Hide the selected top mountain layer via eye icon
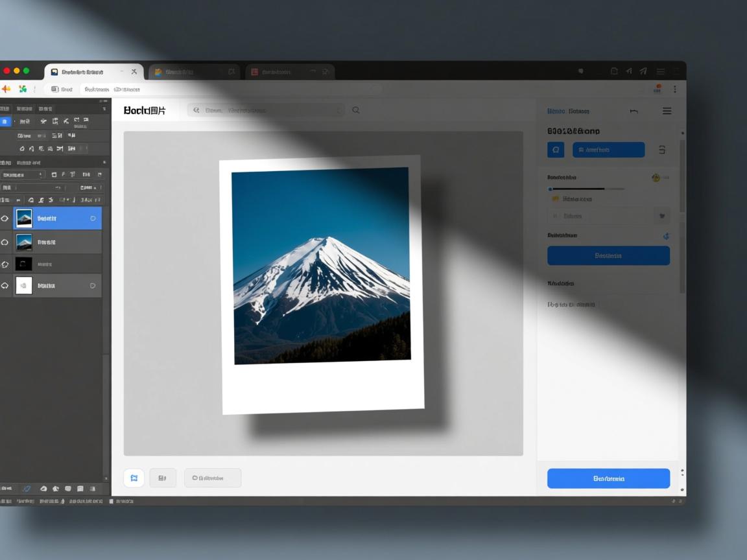 pyautogui.click(x=5, y=219)
